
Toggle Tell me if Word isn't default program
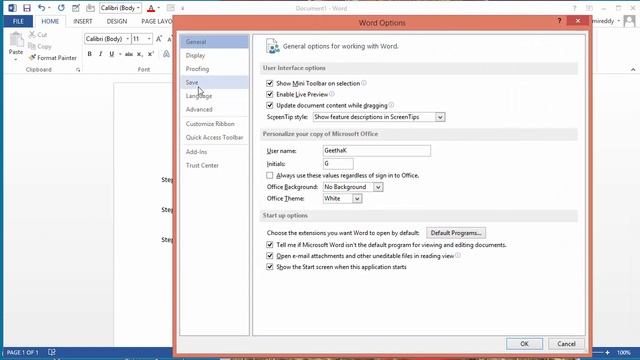(x=270, y=245)
